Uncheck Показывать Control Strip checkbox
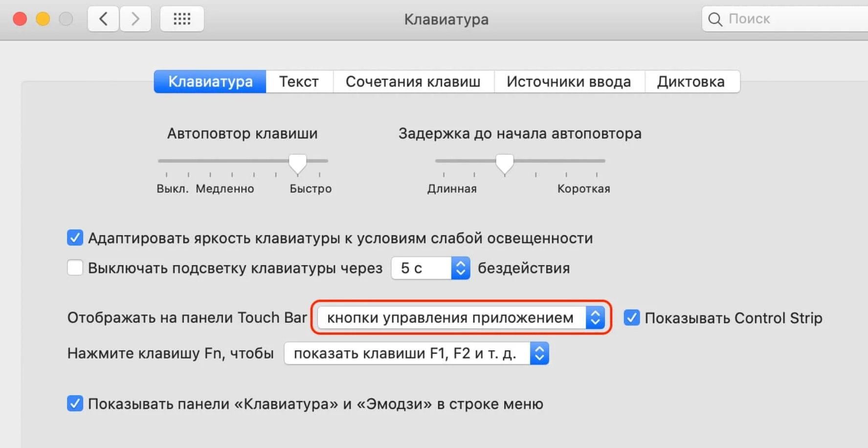Viewport: 868px width, 448px height. [x=631, y=318]
